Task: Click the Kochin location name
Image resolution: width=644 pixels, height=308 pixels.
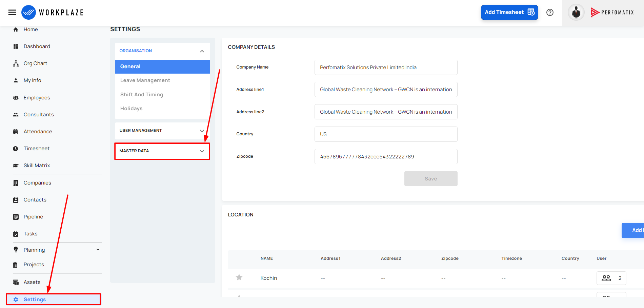Action: tap(269, 278)
